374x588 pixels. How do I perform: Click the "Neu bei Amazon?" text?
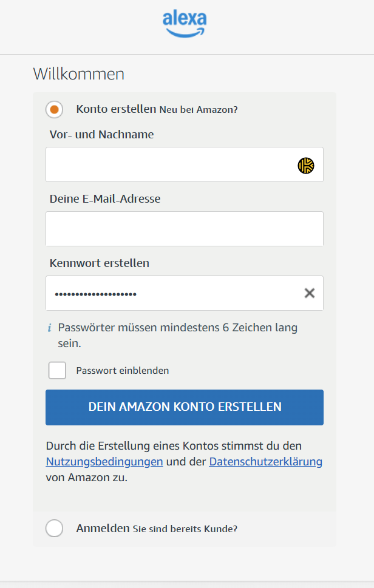(199, 110)
